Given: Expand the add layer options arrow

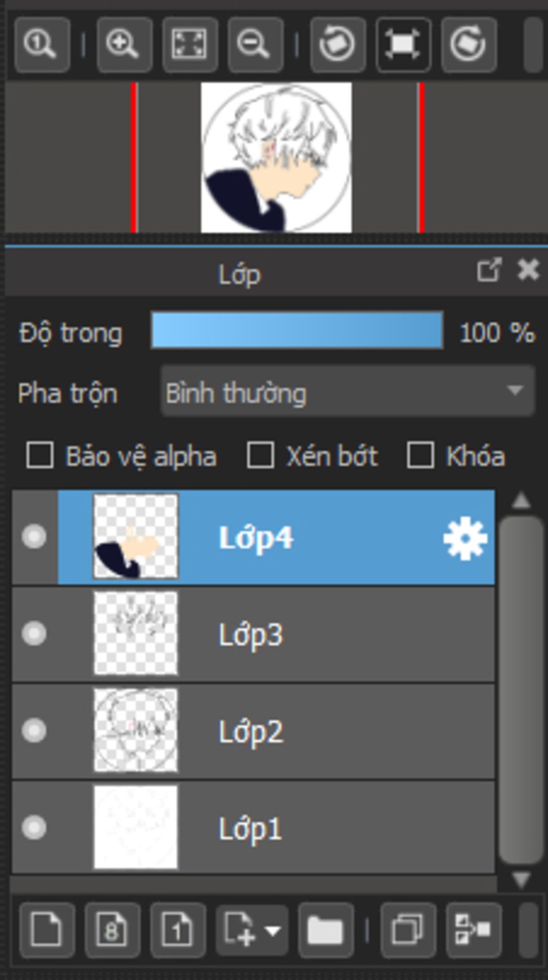Looking at the screenshot, I should 273,931.
